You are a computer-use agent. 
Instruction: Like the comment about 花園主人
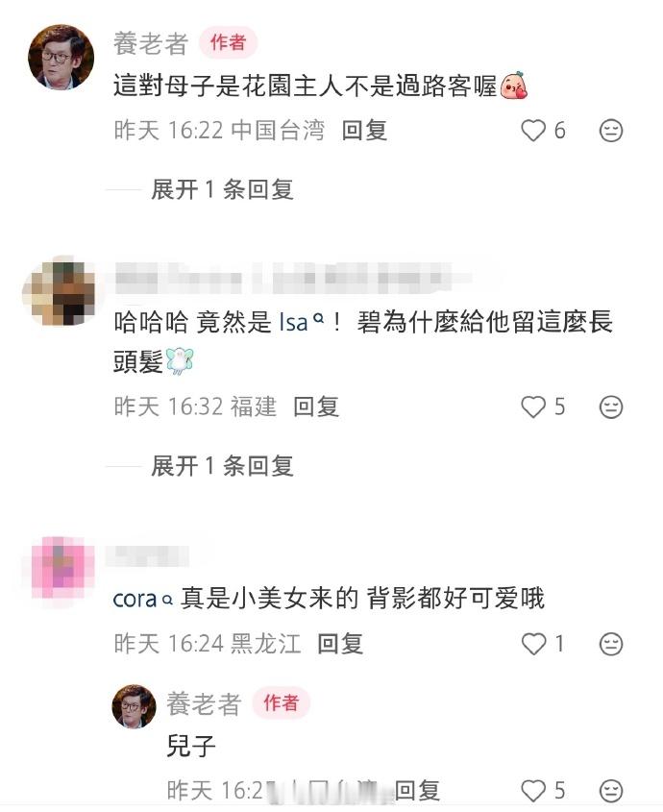[533, 131]
